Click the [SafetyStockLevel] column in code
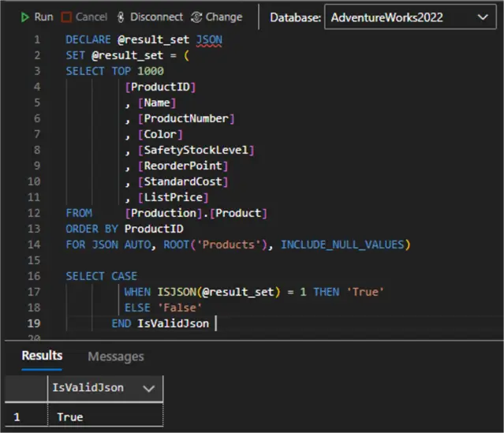 tap(196, 150)
